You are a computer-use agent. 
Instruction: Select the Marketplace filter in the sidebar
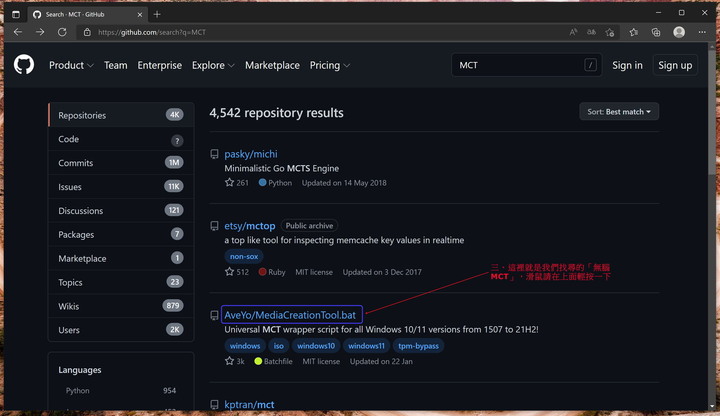click(x=121, y=258)
